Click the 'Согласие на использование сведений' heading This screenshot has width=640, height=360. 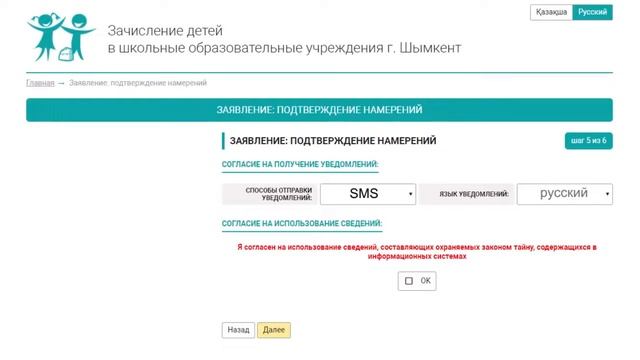click(x=302, y=223)
